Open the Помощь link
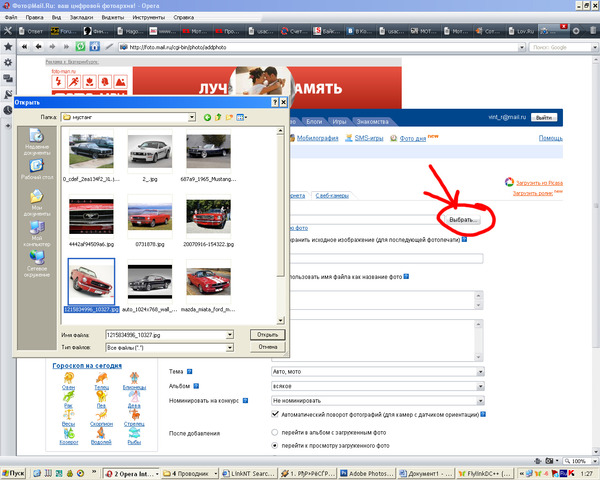This screenshot has width=600, height=480. click(550, 138)
